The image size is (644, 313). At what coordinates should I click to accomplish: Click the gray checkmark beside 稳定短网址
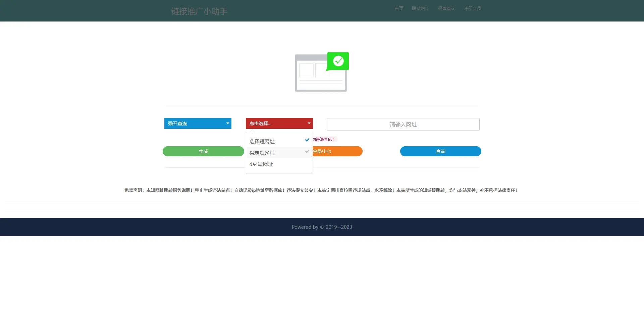pyautogui.click(x=307, y=152)
